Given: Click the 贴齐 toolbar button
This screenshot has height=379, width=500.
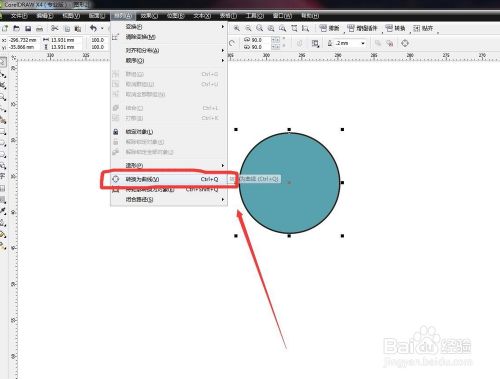Looking at the screenshot, I should 423,29.
